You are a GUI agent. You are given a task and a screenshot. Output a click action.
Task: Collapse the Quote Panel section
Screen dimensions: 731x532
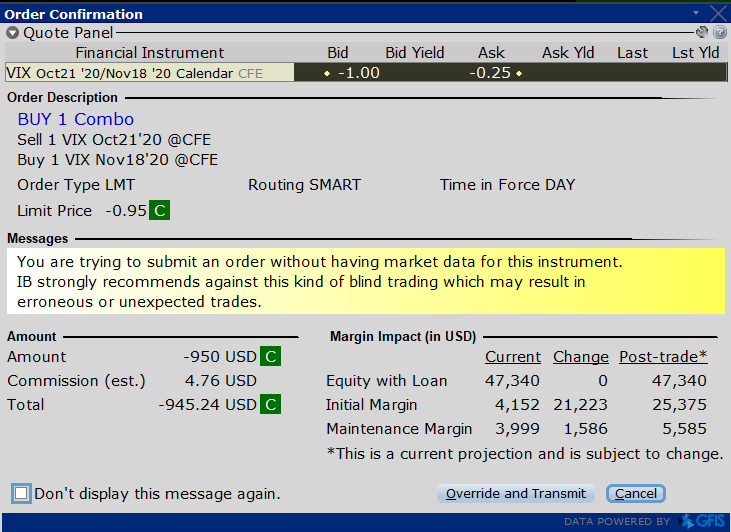point(12,33)
